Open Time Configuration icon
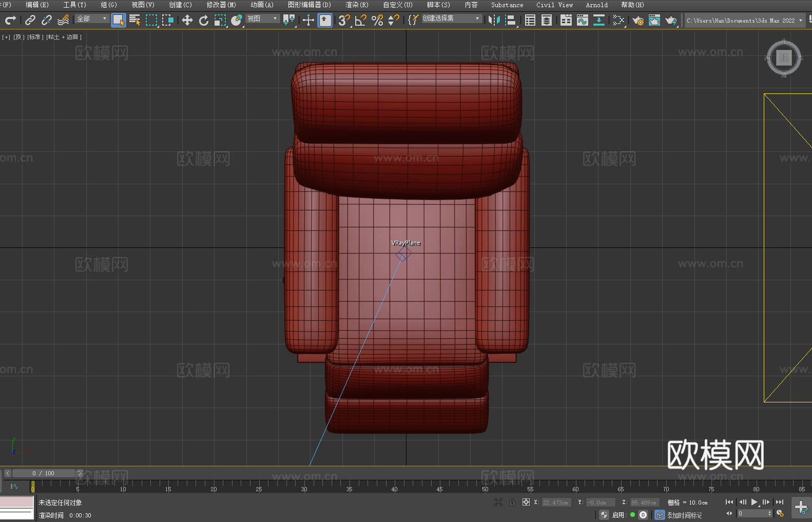 [780, 513]
